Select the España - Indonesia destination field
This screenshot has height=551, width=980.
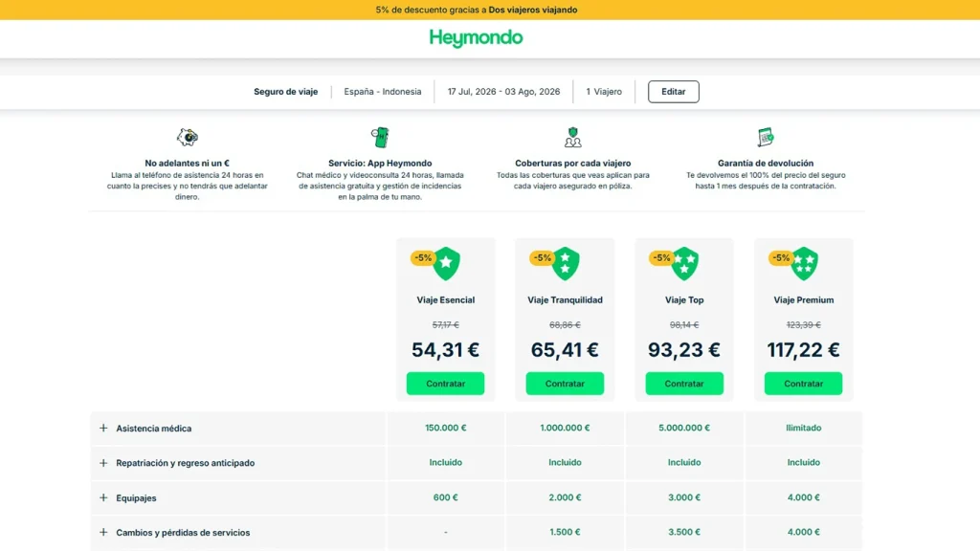(383, 91)
